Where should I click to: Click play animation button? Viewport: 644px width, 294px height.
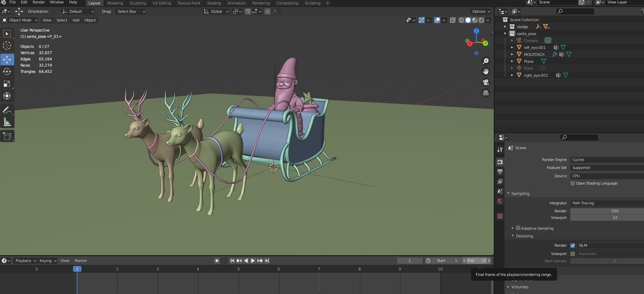click(x=253, y=261)
